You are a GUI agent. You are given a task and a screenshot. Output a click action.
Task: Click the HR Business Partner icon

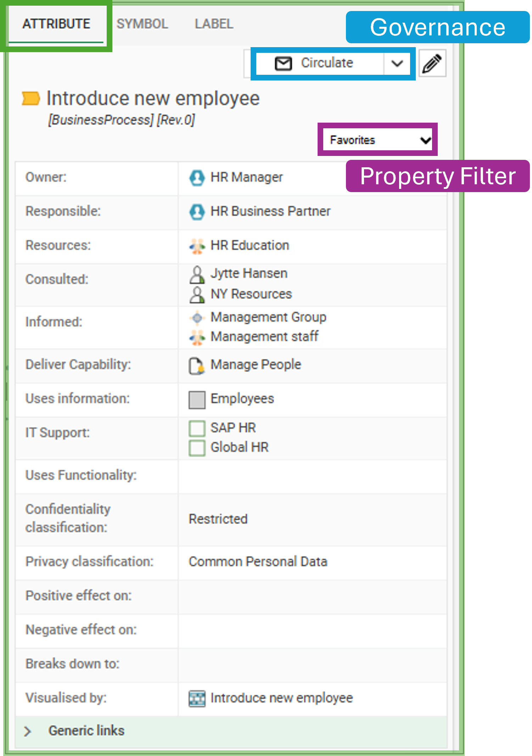pyautogui.click(x=197, y=211)
